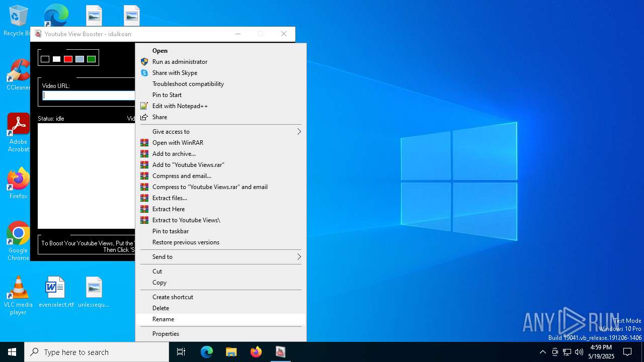Show hidden system tray icons
Viewport: 644px width, 362px height.
(x=542, y=352)
